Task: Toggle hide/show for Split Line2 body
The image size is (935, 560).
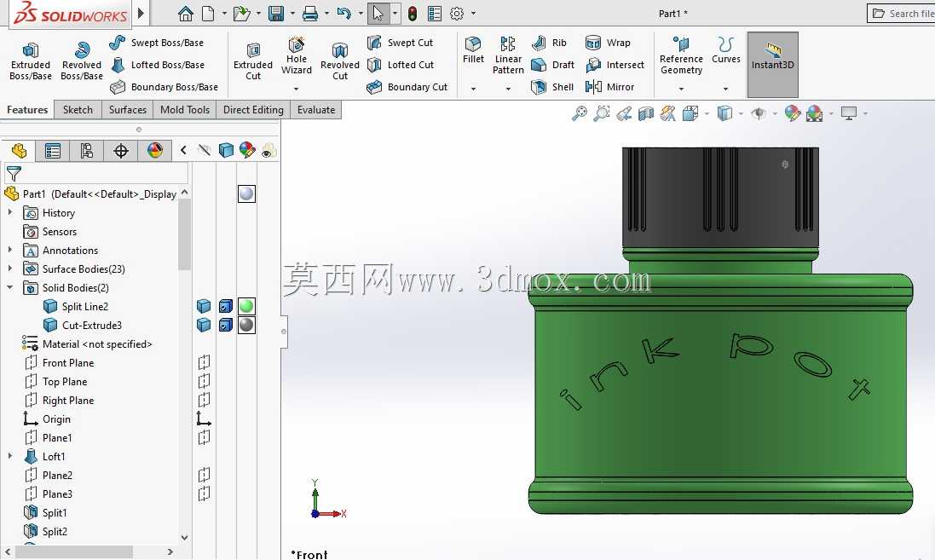Action: pyautogui.click(x=204, y=306)
